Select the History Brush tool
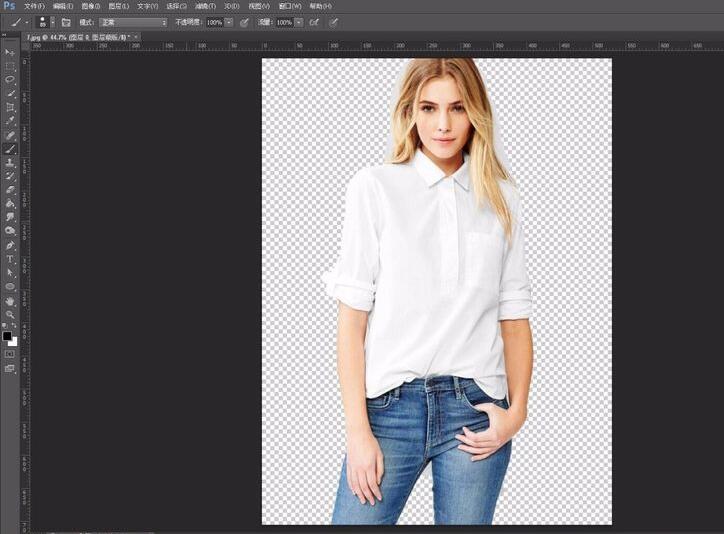The width and height of the screenshot is (724, 534). click(x=10, y=176)
